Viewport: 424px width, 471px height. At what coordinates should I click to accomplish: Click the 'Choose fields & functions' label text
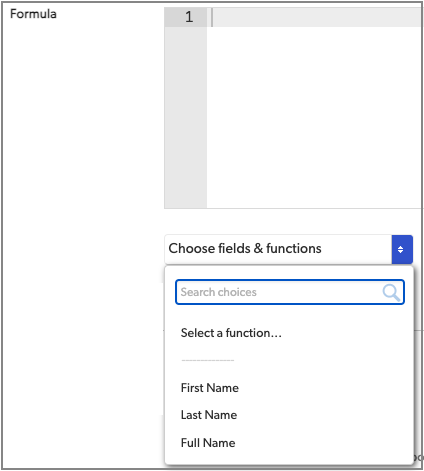245,249
